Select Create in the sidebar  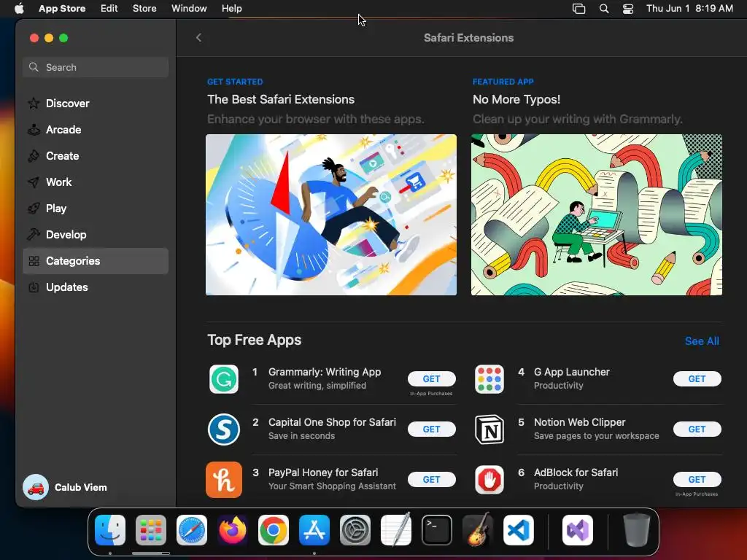pyautogui.click(x=96, y=156)
